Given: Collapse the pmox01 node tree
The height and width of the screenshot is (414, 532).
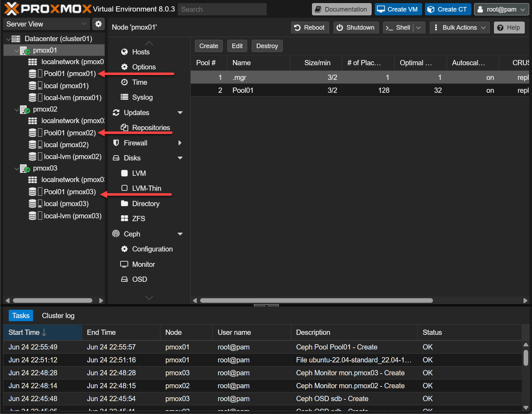Looking at the screenshot, I should [x=16, y=51].
